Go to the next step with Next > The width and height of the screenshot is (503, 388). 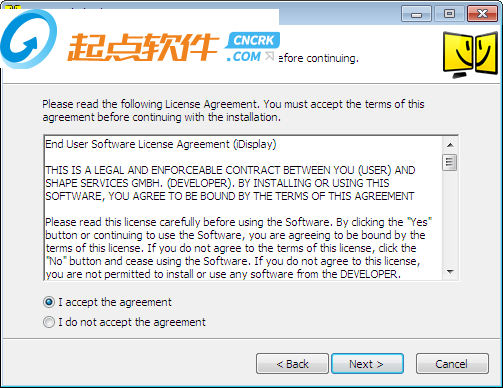pyautogui.click(x=367, y=364)
